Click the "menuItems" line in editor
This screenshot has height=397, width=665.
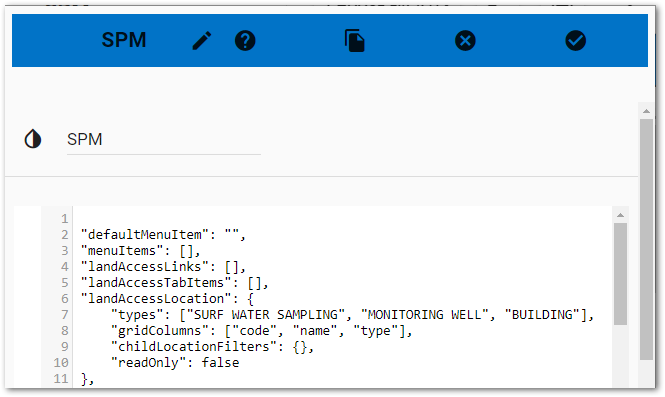point(140,251)
